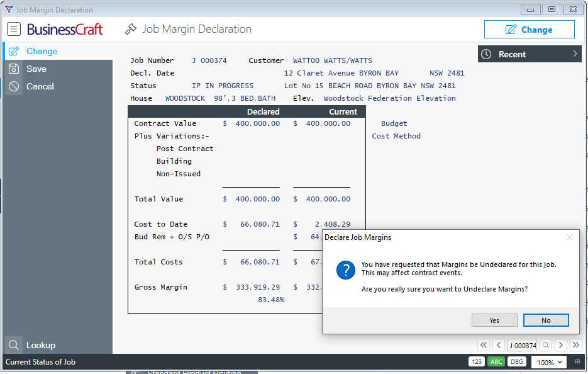Click the Cost Method label
This screenshot has width=588, height=374.
click(x=396, y=136)
